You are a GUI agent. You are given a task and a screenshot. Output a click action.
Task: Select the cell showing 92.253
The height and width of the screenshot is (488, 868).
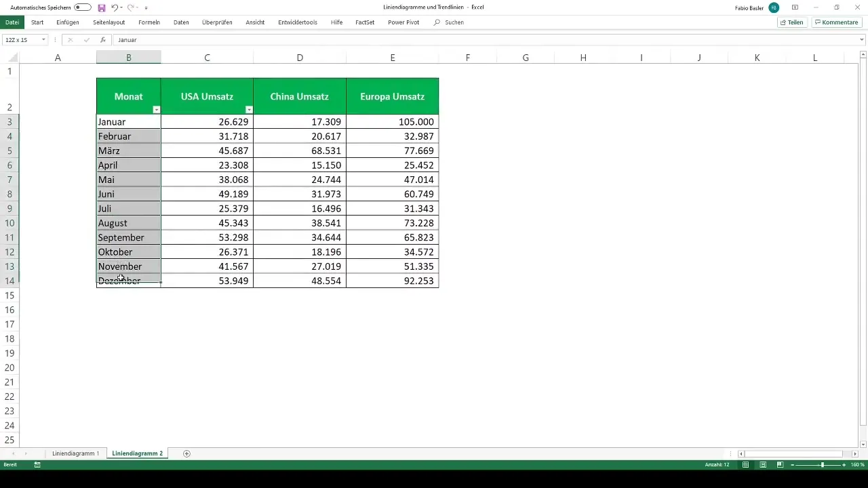coord(393,281)
